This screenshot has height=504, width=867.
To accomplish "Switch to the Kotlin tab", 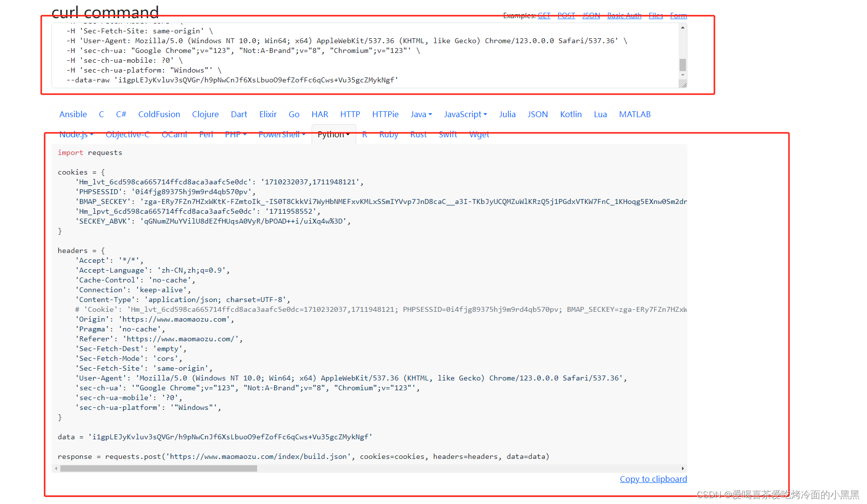I will point(571,114).
